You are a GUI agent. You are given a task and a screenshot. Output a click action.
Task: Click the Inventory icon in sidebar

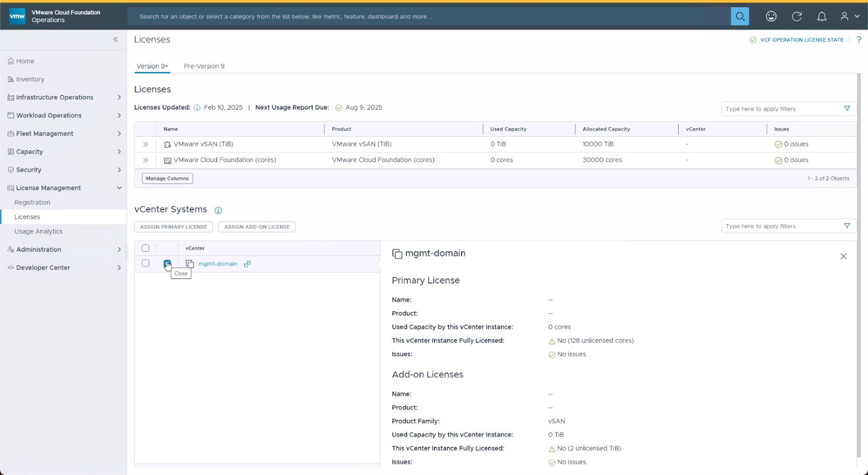pyautogui.click(x=11, y=79)
